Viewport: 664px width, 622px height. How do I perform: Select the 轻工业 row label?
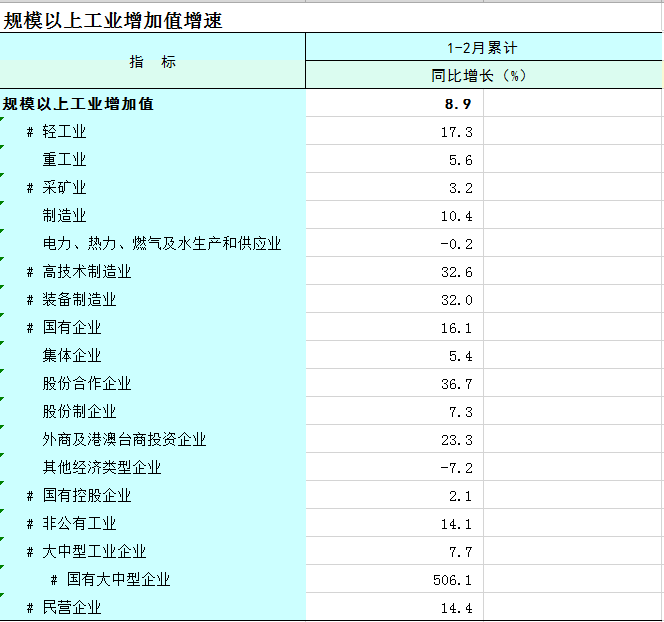click(64, 132)
